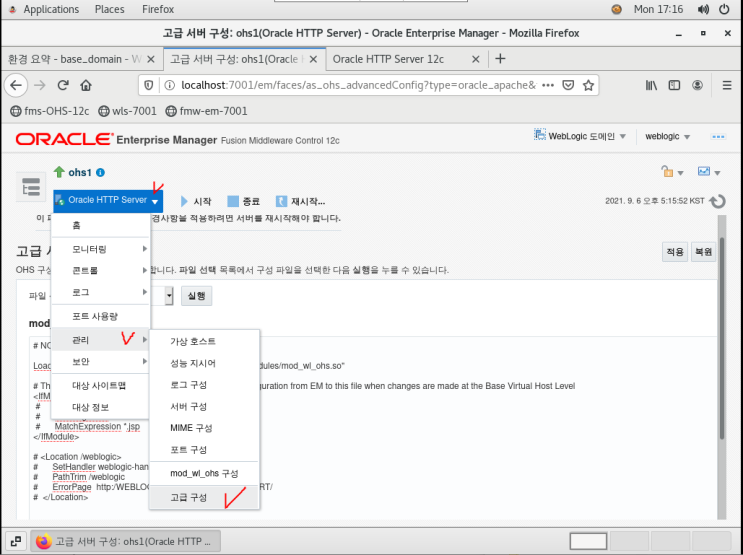Open the performance chart icon dropdown

click(x=709, y=172)
